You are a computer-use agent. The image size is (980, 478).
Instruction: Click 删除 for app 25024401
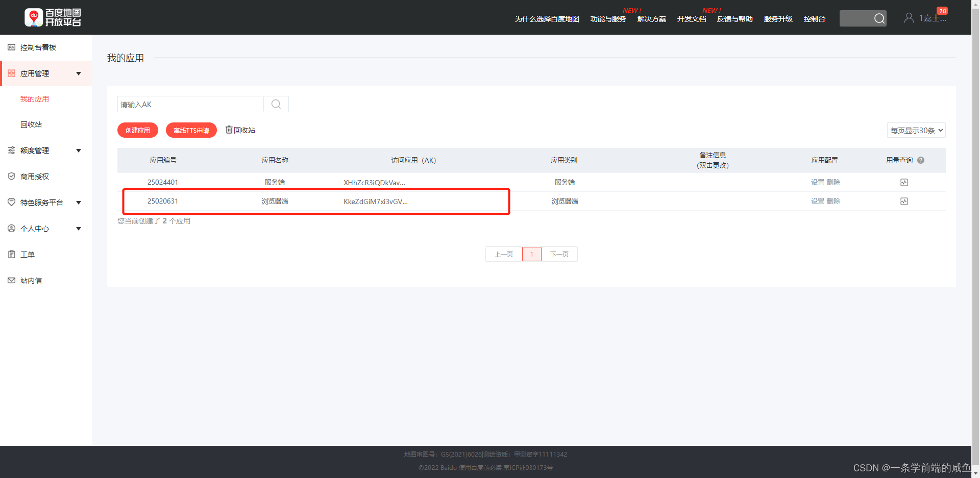(834, 182)
